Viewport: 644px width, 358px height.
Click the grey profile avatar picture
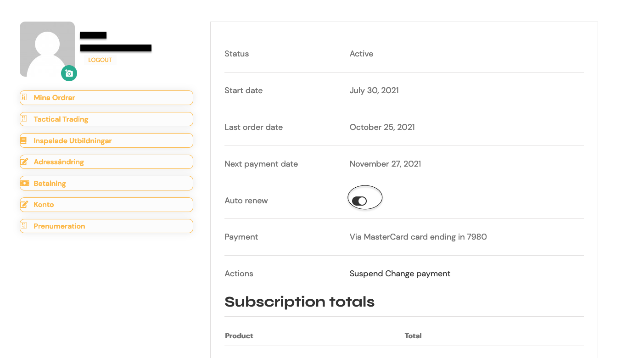[x=47, y=49]
